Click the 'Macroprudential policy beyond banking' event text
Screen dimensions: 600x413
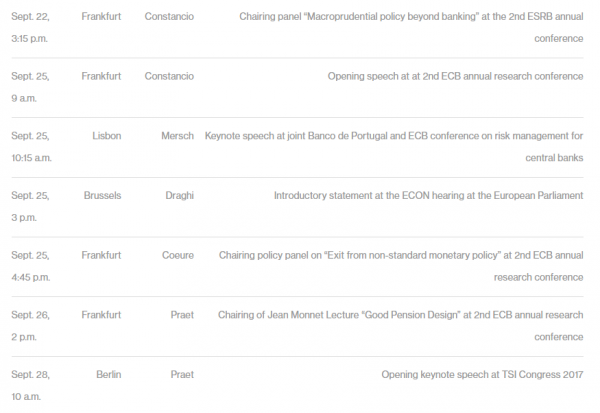(411, 28)
